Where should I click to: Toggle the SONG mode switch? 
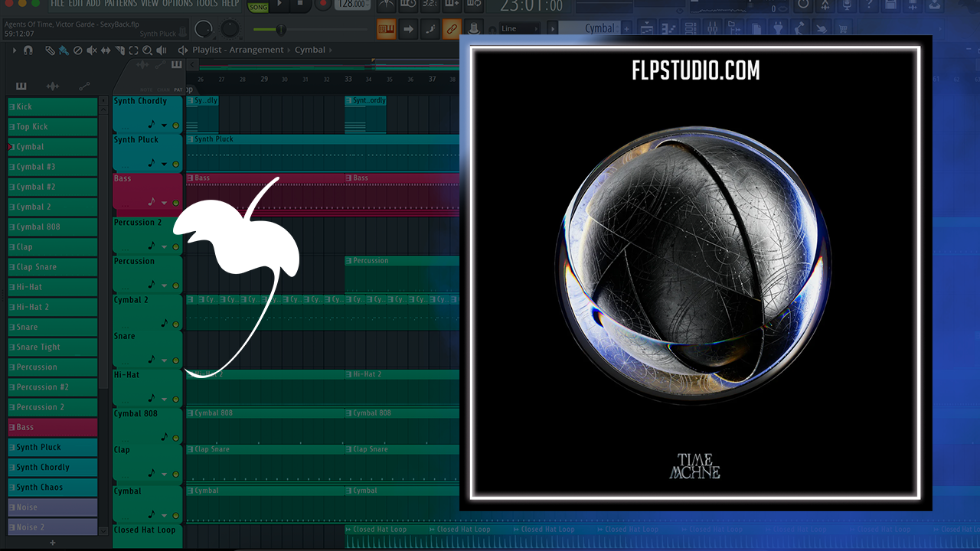tap(259, 6)
